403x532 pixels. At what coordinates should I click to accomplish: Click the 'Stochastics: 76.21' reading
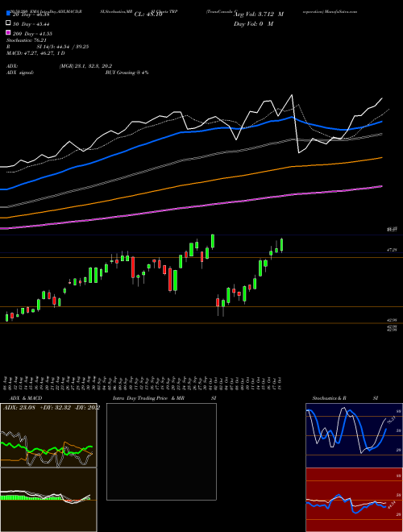(27, 40)
